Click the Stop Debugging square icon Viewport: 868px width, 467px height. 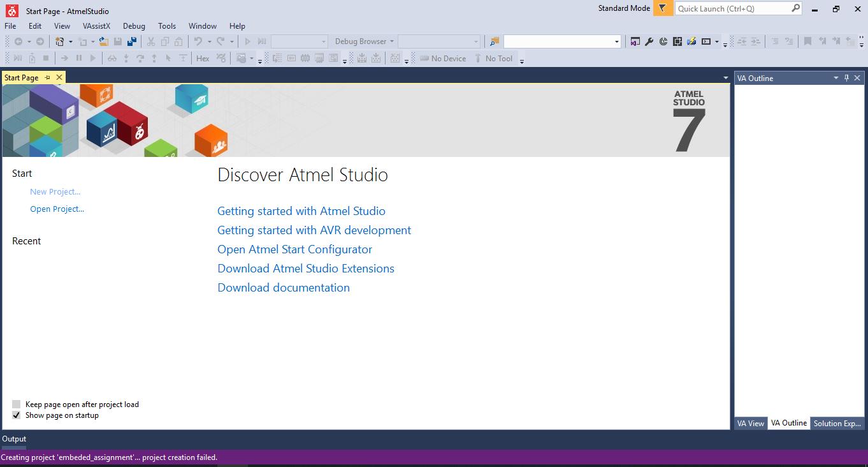click(46, 58)
